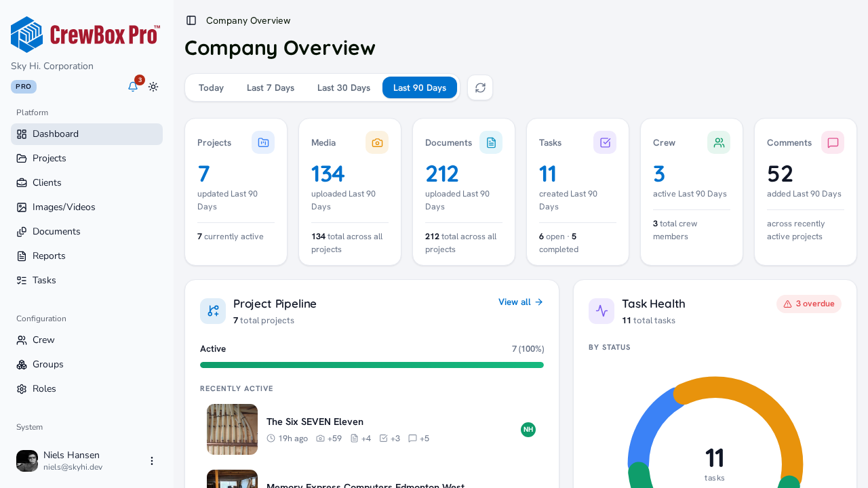The height and width of the screenshot is (488, 868).
Task: Click the 52 comments count
Action: coord(780,174)
